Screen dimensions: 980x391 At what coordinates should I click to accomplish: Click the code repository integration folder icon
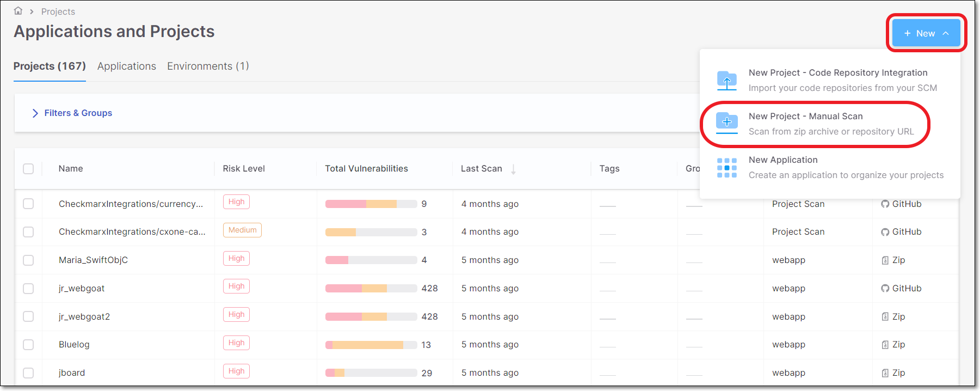[727, 81]
